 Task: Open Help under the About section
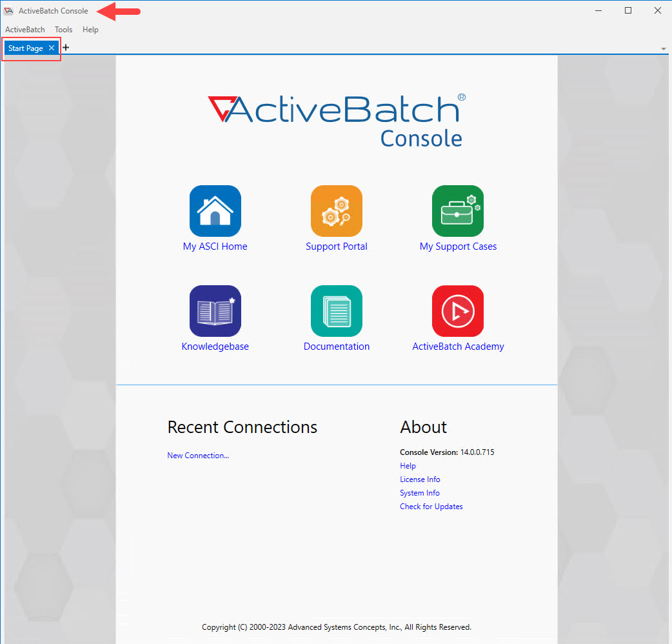(408, 465)
